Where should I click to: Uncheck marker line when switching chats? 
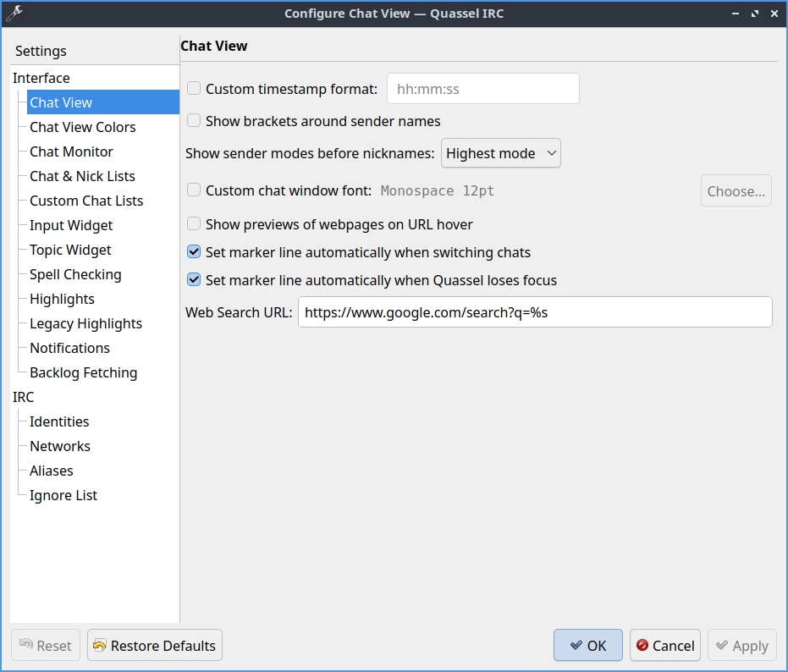click(194, 252)
